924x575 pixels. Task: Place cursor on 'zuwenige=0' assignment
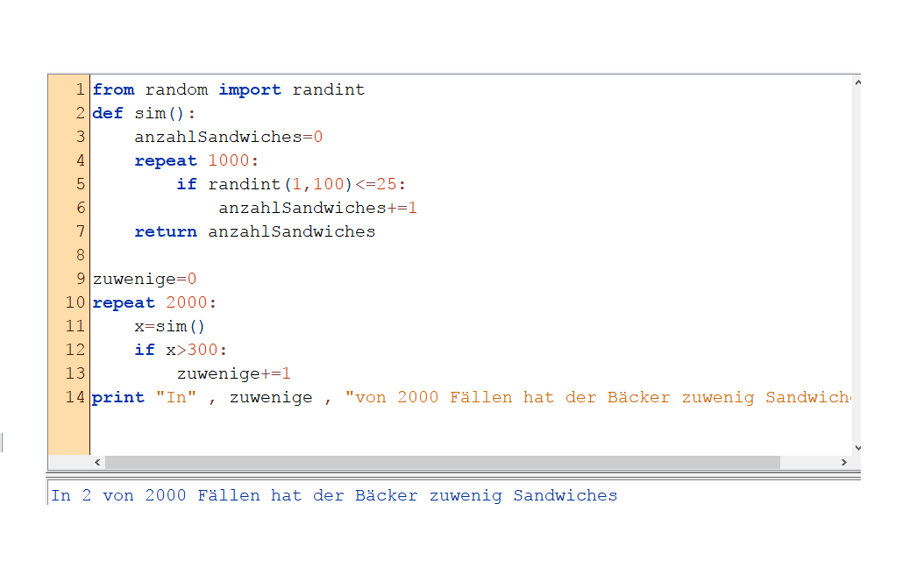tap(145, 279)
